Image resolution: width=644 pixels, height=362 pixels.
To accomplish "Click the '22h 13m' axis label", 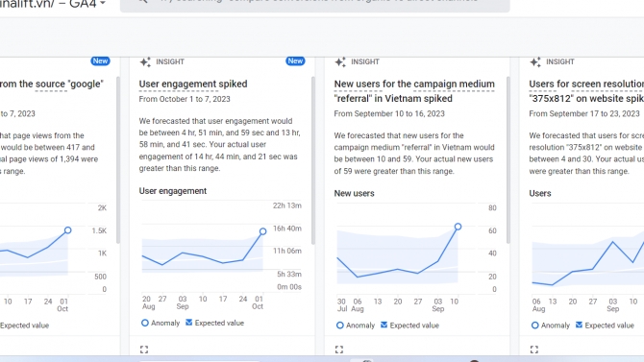I will (287, 205).
